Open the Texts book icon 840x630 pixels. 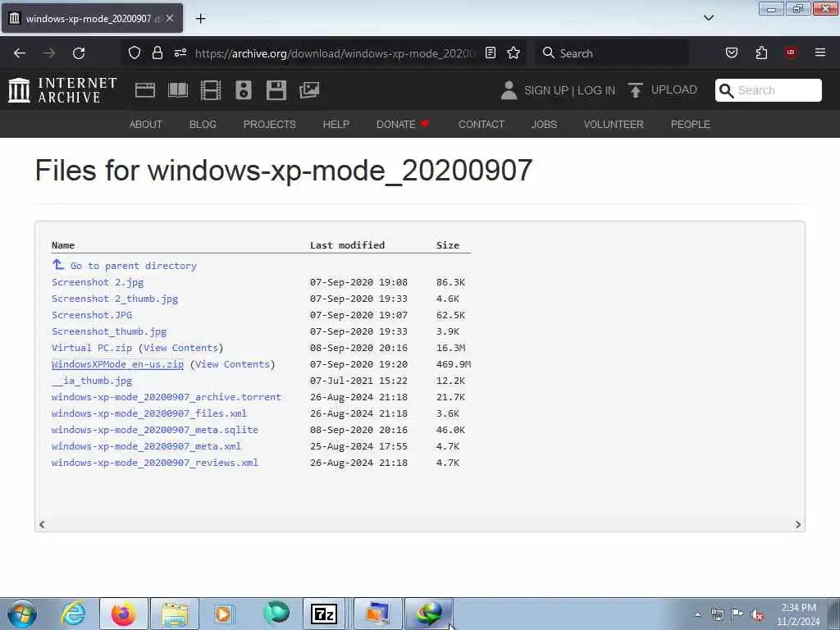(x=178, y=90)
